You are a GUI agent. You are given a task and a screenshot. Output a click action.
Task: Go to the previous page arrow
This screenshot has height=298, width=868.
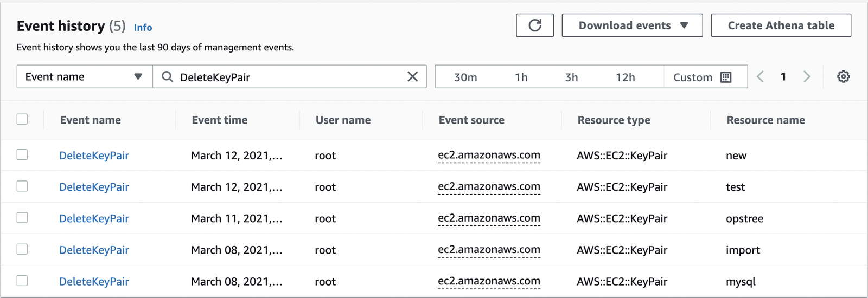point(760,77)
